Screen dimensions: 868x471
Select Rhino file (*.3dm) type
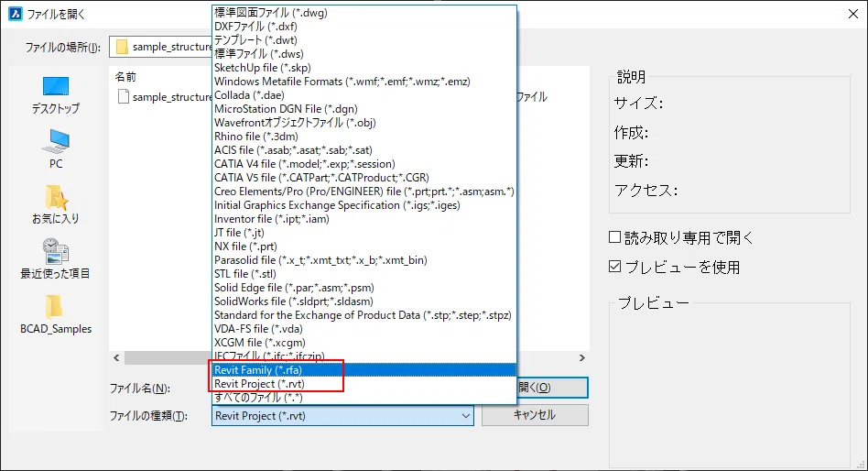[364, 137]
